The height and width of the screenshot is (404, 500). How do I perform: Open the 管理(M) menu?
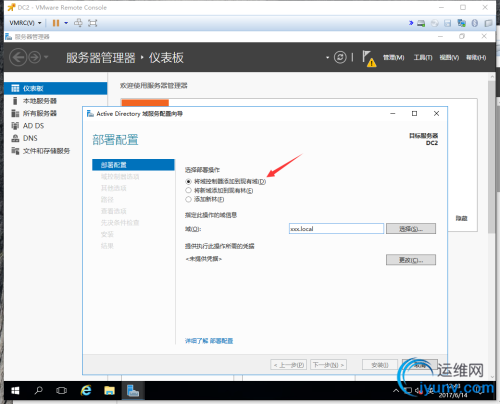tap(393, 58)
